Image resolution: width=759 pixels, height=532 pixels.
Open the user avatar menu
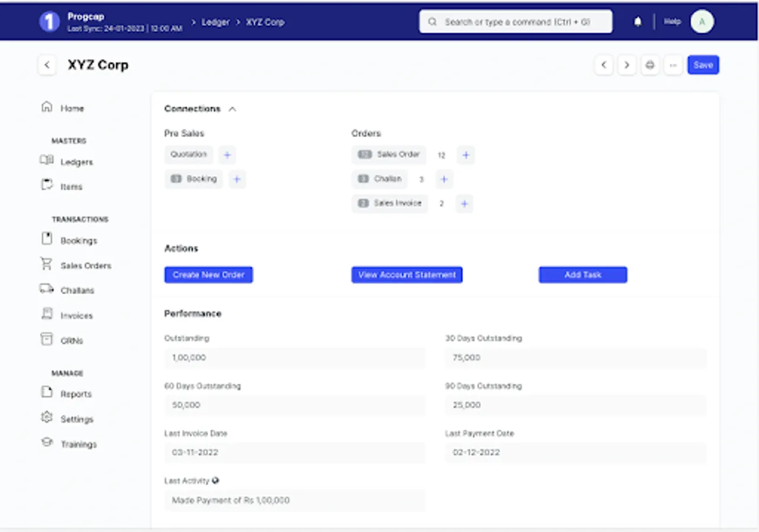coord(702,22)
